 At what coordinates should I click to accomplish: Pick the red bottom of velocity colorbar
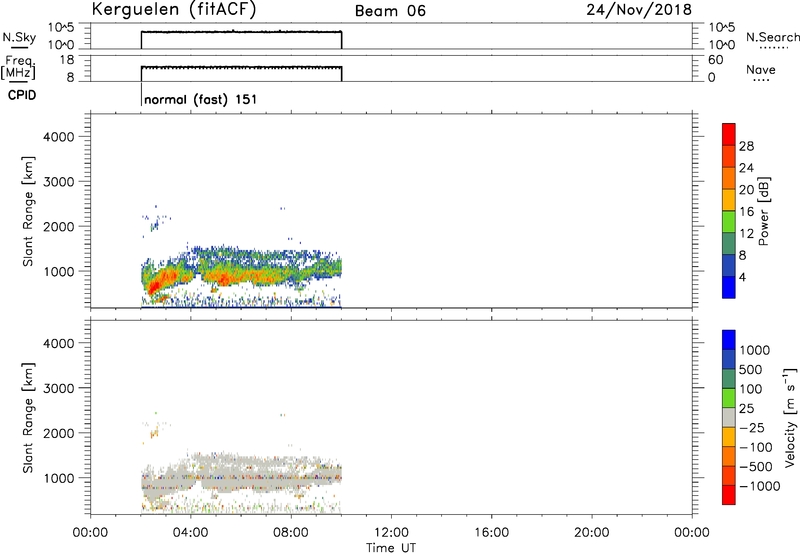click(729, 495)
